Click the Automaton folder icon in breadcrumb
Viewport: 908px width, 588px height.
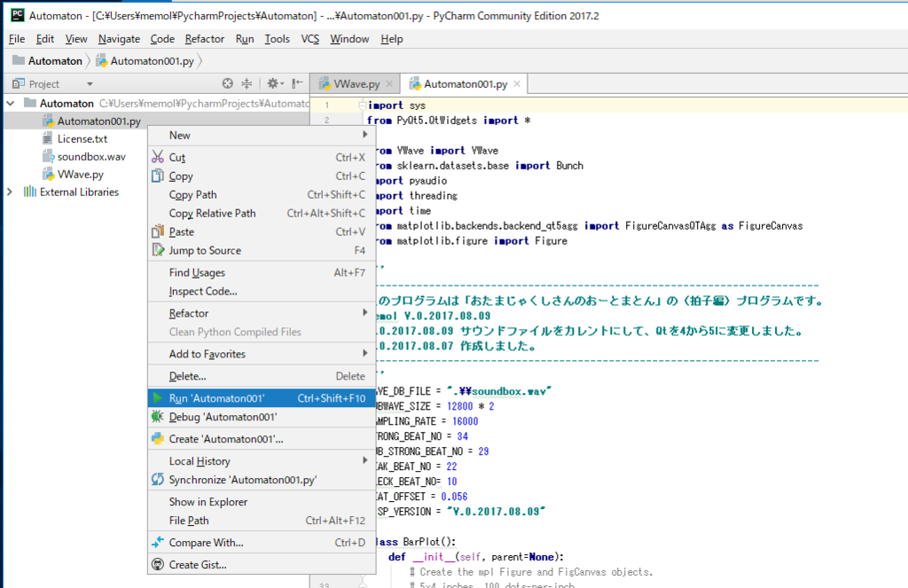pyautogui.click(x=19, y=60)
